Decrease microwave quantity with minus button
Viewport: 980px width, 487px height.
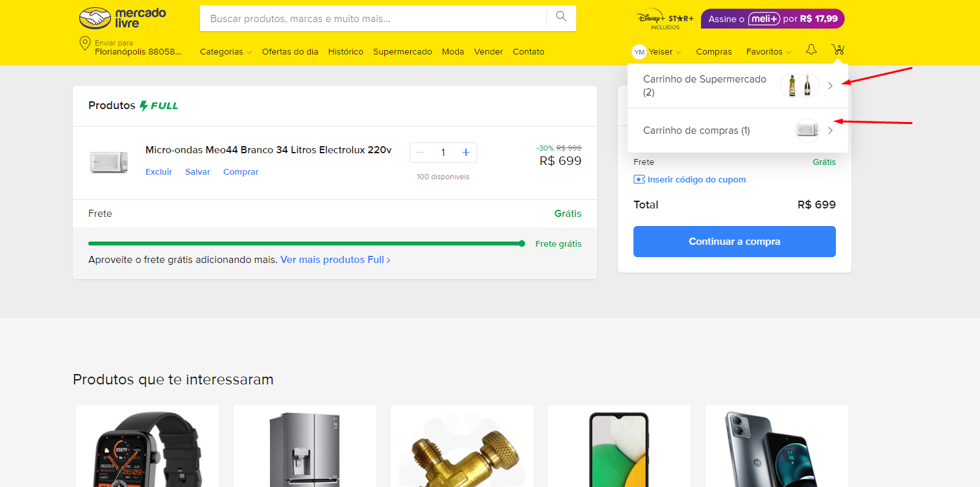(x=421, y=153)
